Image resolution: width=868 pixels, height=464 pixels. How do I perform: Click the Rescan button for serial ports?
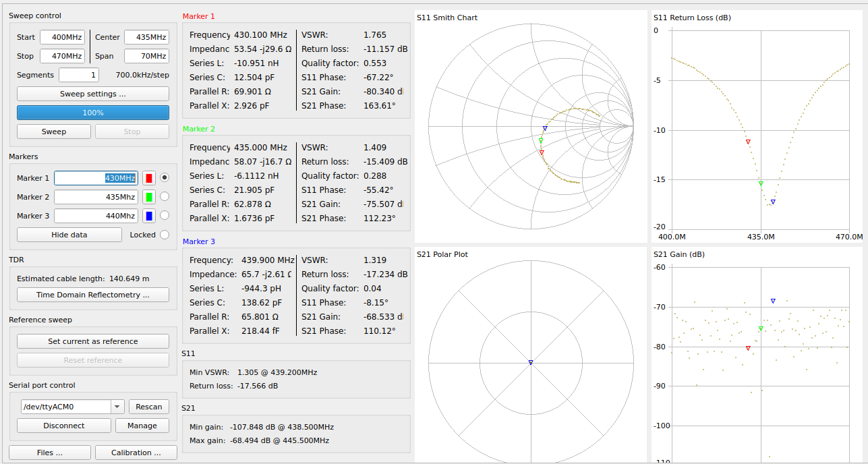[x=149, y=407]
